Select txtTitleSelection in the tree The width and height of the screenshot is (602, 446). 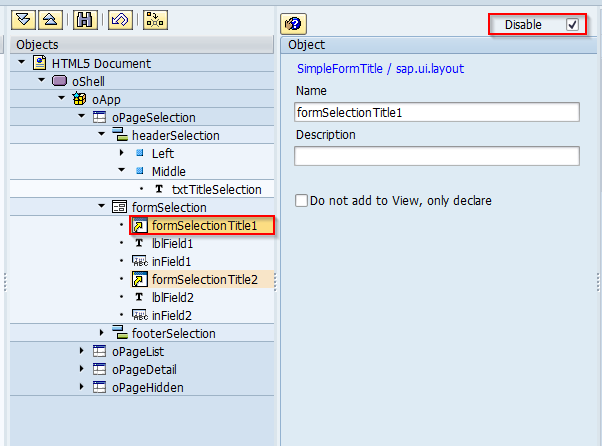tap(216, 189)
